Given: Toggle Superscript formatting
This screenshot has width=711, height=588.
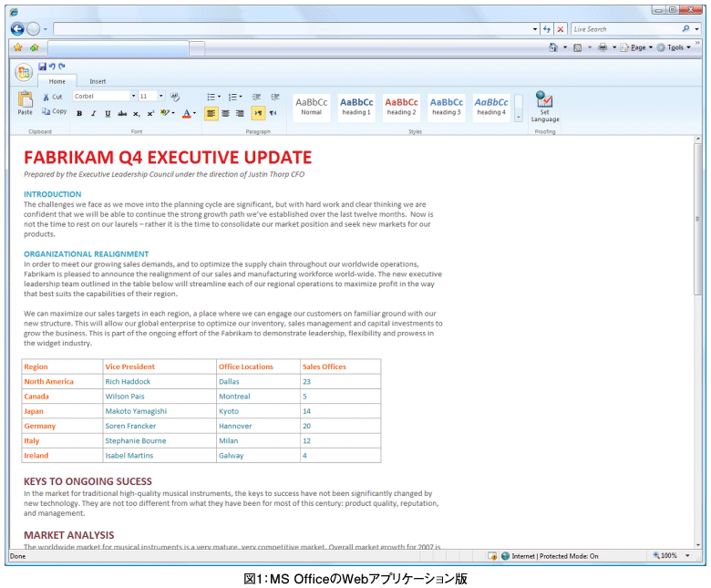Looking at the screenshot, I should click(x=150, y=113).
